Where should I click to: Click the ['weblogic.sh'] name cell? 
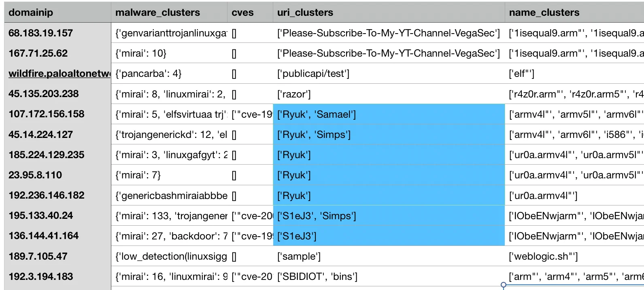click(574, 256)
